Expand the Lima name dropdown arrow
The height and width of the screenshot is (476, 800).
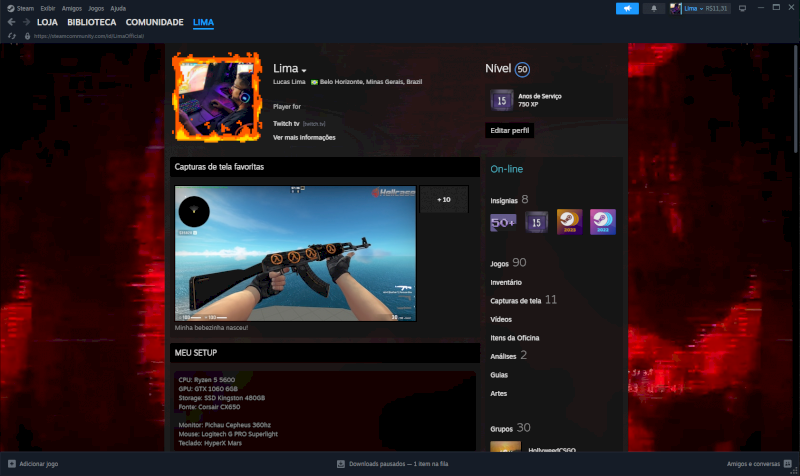(304, 70)
